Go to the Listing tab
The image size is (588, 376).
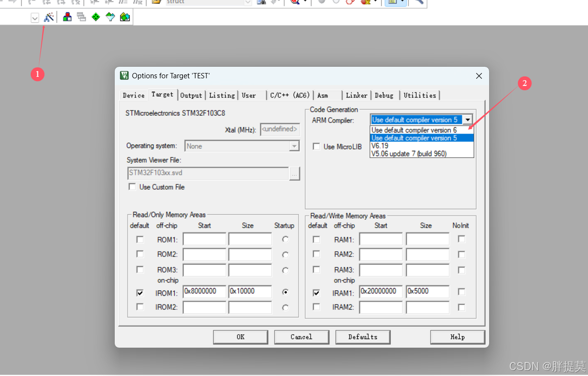click(x=222, y=95)
